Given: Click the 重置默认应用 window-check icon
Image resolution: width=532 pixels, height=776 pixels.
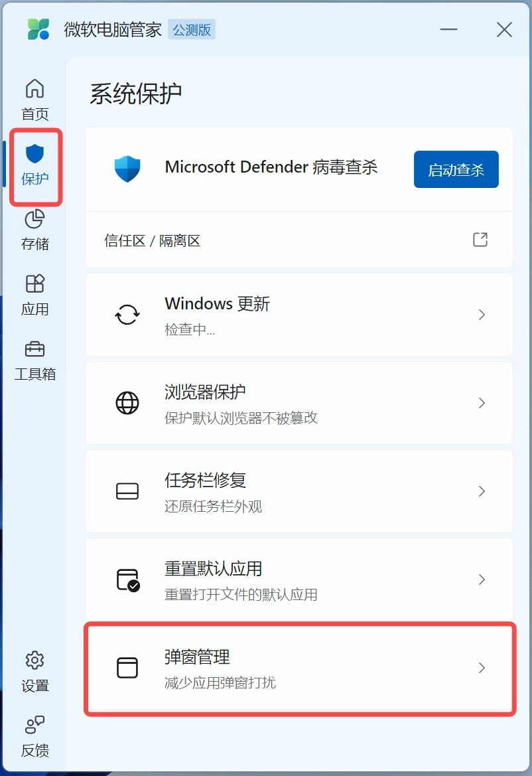Looking at the screenshot, I should pos(128,580).
